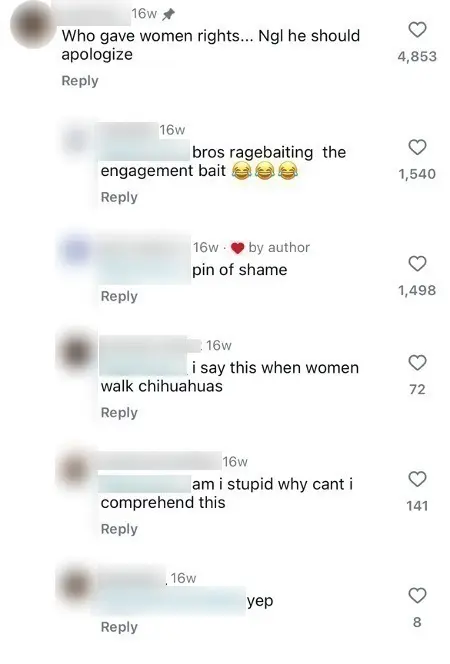Open avatar of the "am i stupid" commenter
The height and width of the screenshot is (664, 450).
tap(76, 468)
